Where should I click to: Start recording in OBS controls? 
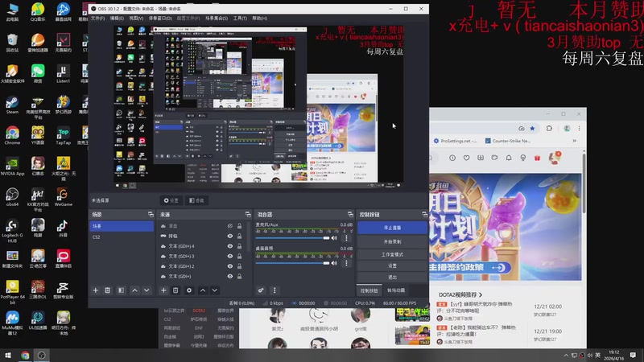point(392,242)
